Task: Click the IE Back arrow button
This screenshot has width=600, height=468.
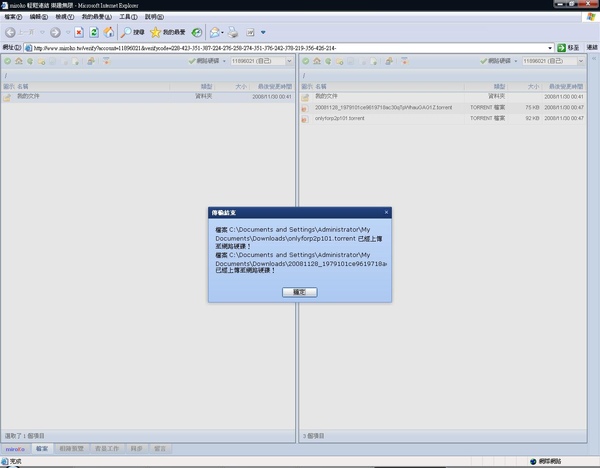Action: (11, 33)
